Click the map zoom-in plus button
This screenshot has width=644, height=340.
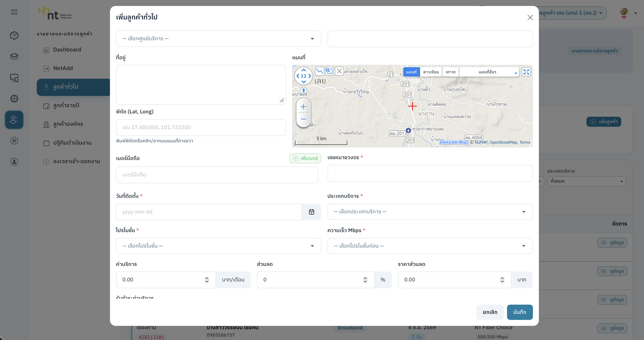pos(303,107)
